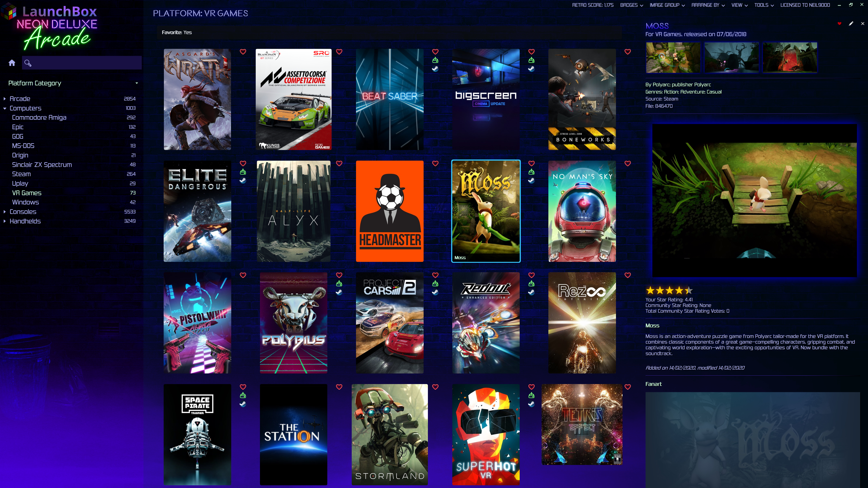Viewport: 868px width, 488px height.
Task: Open second dark forest Moss thumbnail
Action: (731, 58)
